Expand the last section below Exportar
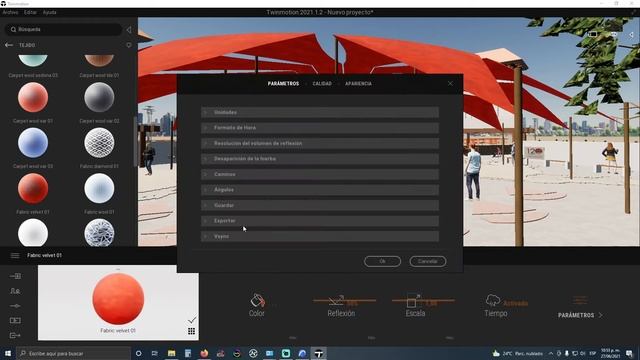This screenshot has width=640, height=360. tap(320, 236)
